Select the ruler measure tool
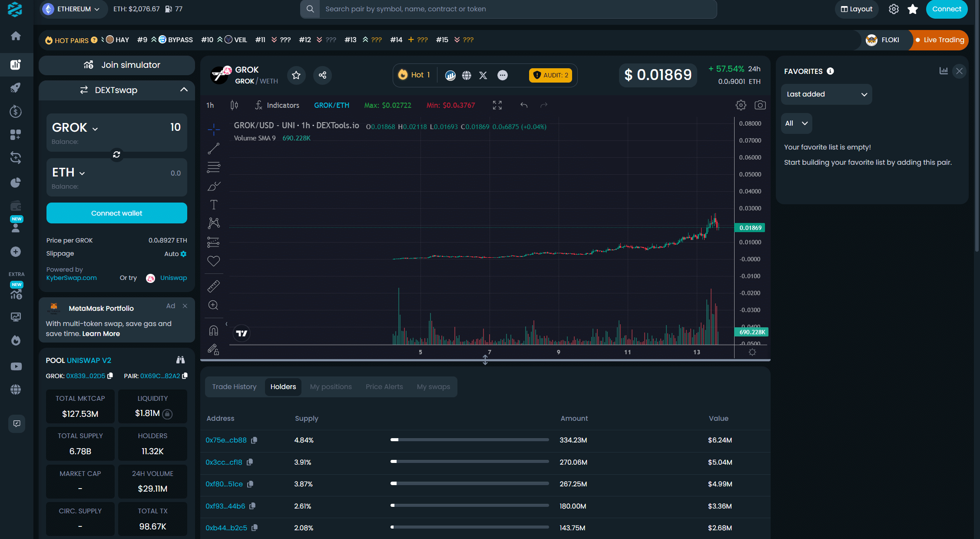This screenshot has width=980, height=539. pos(214,286)
